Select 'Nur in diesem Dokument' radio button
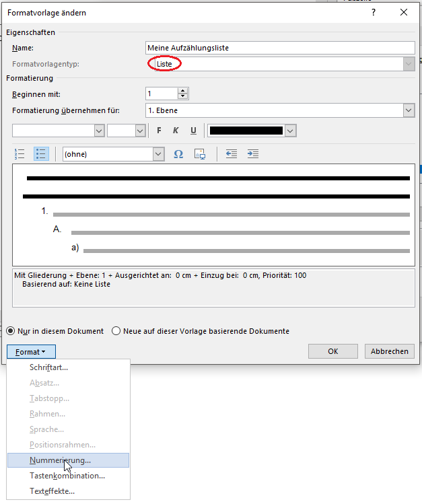This screenshot has width=422, height=504. tap(11, 331)
